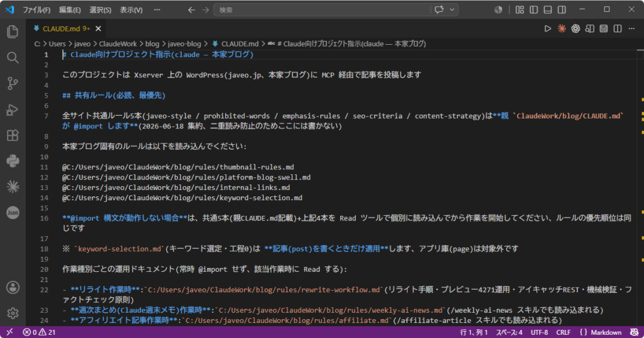Click the CLAUDE.md breadcrumb segment
This screenshot has height=338, width=644.
(x=236, y=43)
